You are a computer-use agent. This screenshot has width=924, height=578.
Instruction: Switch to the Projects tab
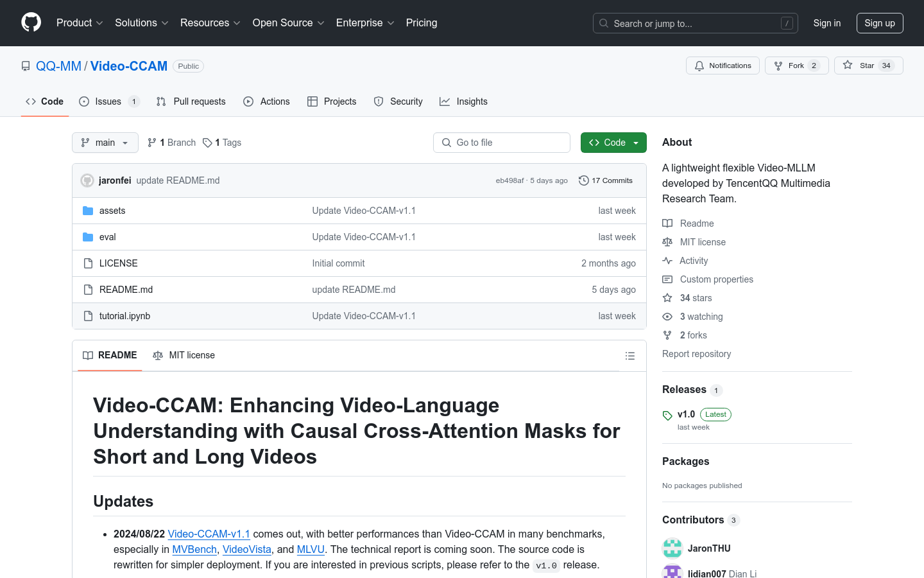pos(332,101)
